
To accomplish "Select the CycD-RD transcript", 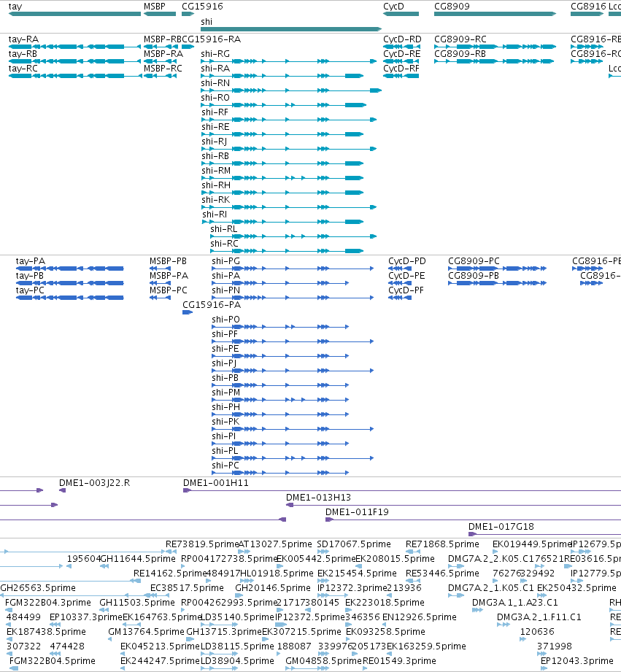I will click(402, 39).
